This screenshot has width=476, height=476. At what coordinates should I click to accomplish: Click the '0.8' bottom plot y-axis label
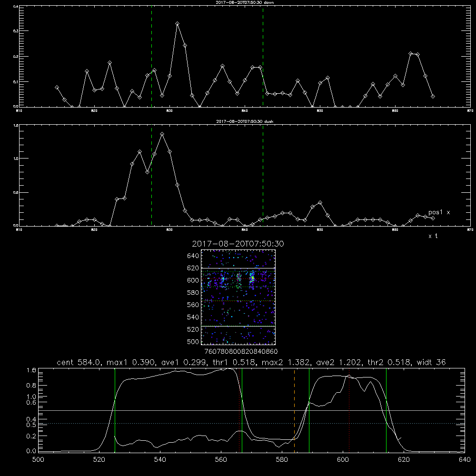point(31,386)
